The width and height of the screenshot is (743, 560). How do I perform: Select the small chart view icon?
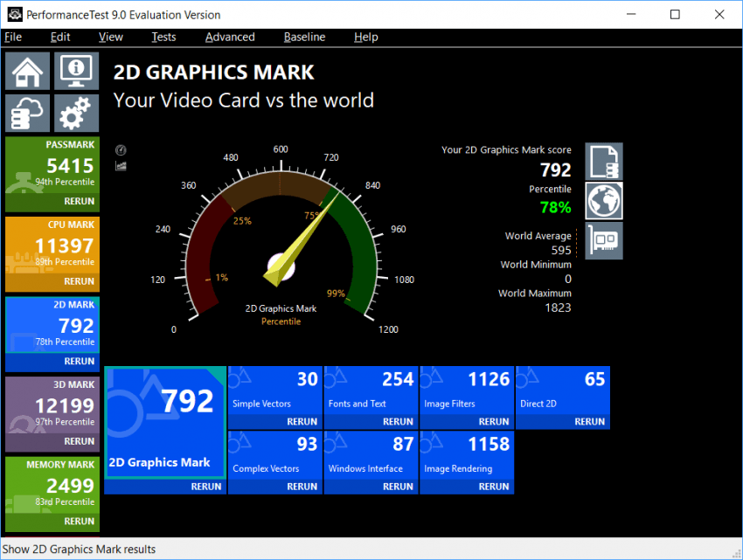(121, 166)
